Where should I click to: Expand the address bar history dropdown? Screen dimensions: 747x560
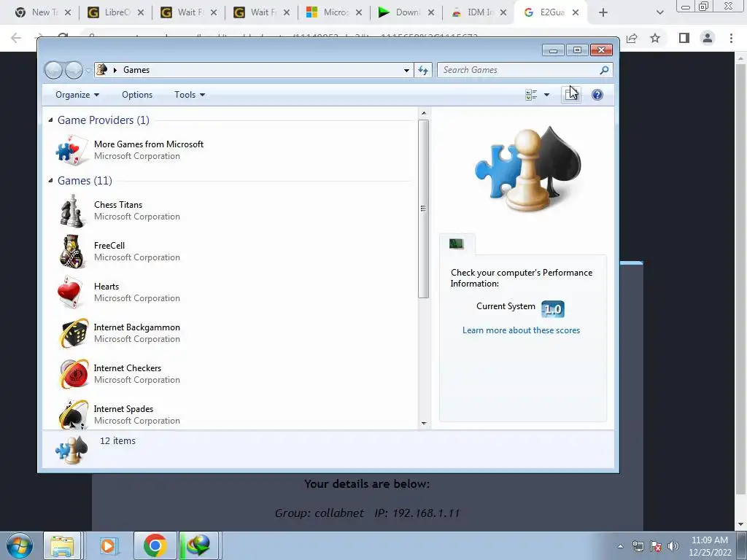point(406,70)
